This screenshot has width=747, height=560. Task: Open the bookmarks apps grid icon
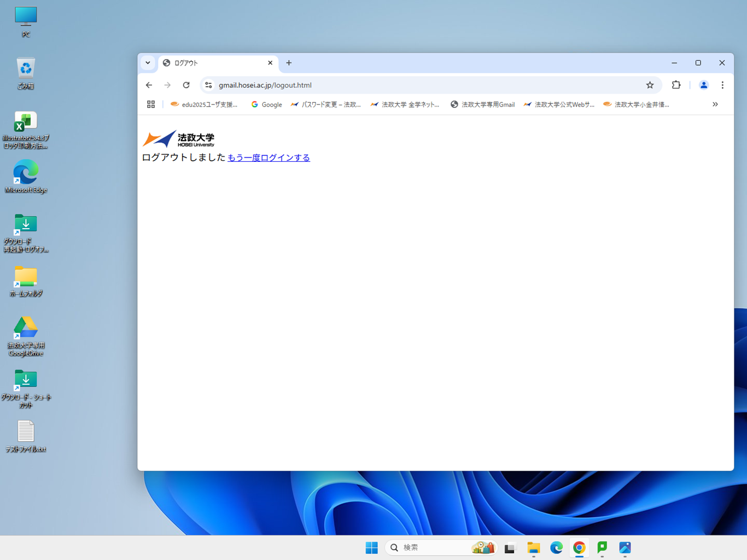[x=151, y=104]
